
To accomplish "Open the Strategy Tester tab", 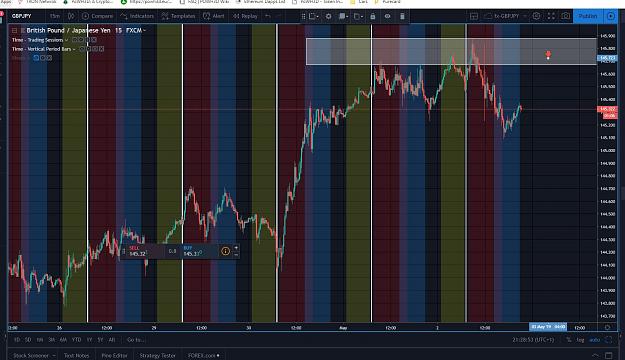I will pyautogui.click(x=157, y=355).
